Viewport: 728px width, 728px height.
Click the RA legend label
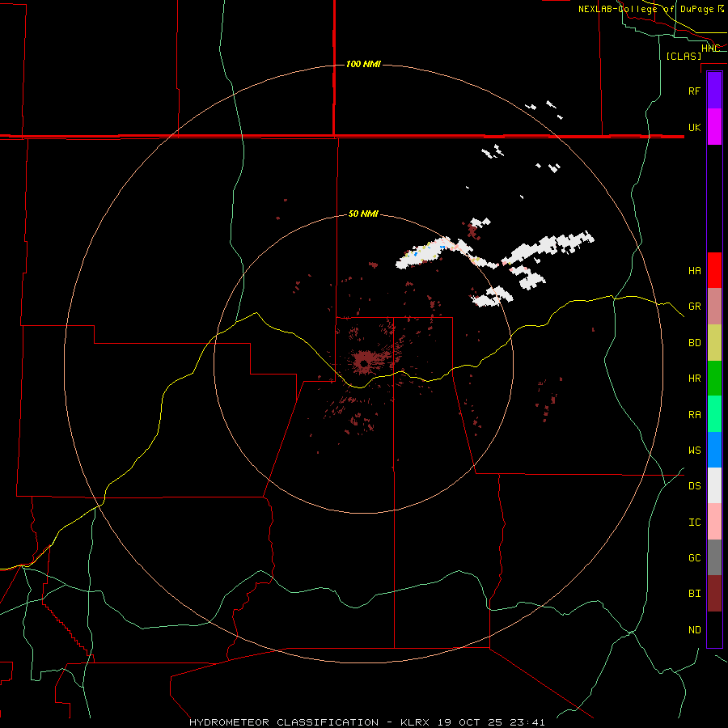(694, 415)
